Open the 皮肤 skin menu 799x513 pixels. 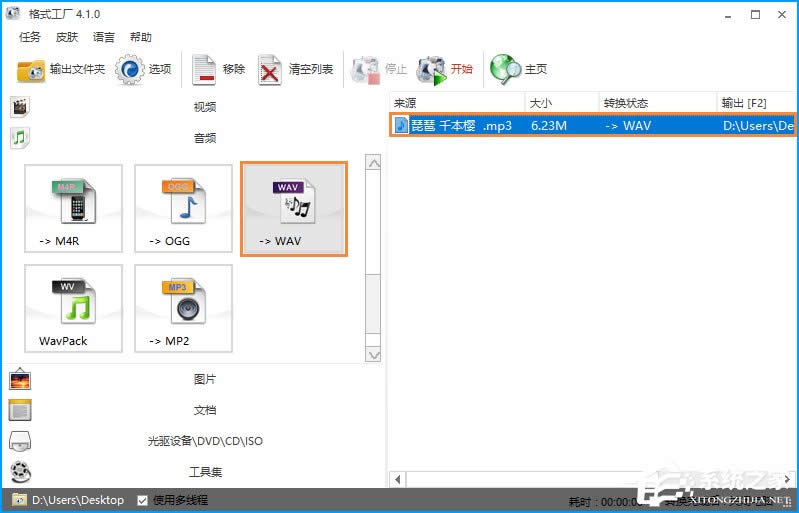pyautogui.click(x=66, y=37)
